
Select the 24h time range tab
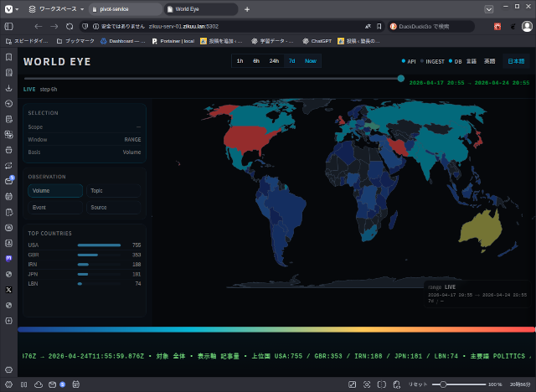coord(274,61)
